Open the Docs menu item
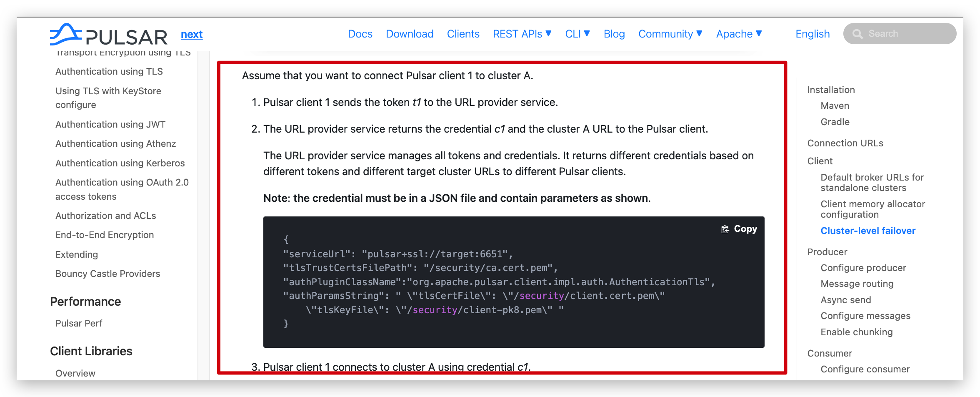 360,34
